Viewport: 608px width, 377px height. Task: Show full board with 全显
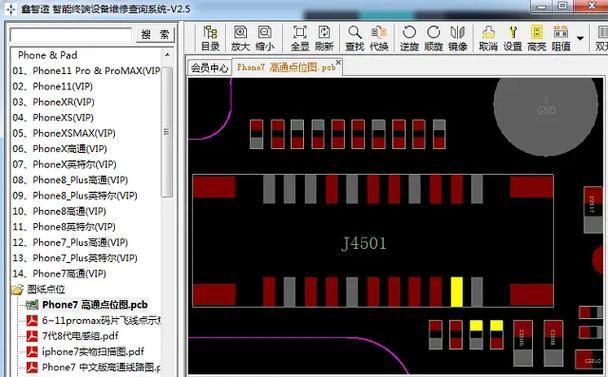pyautogui.click(x=300, y=38)
